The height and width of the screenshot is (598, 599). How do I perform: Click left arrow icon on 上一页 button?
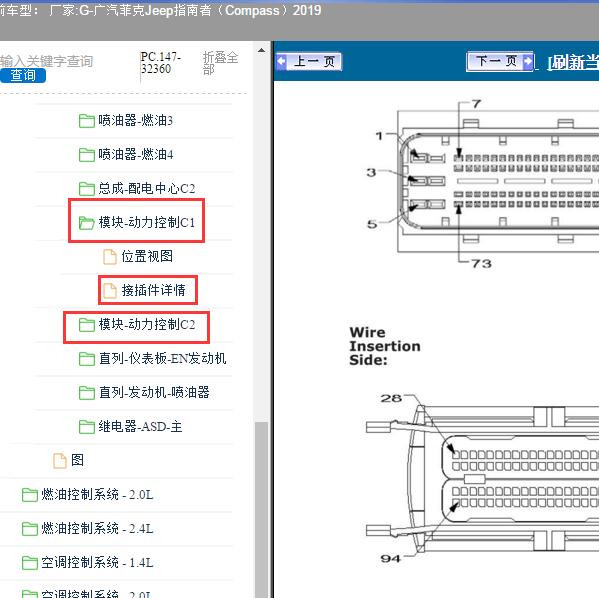point(282,61)
